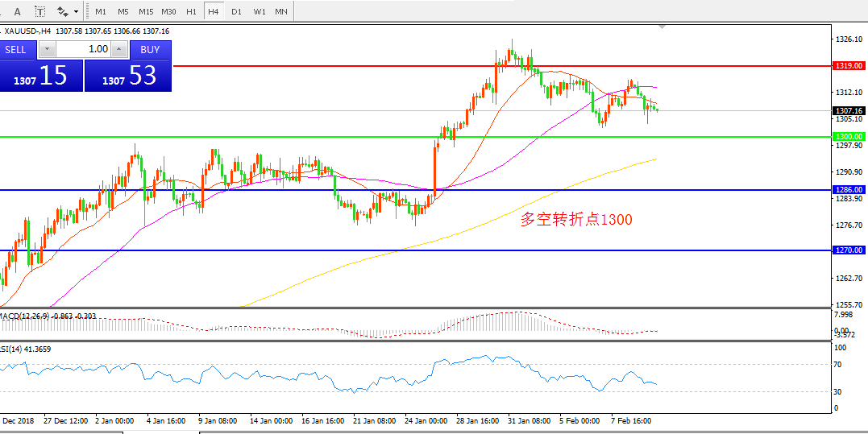
Task: Decrease lot volume with down arrow
Action: [46, 49]
